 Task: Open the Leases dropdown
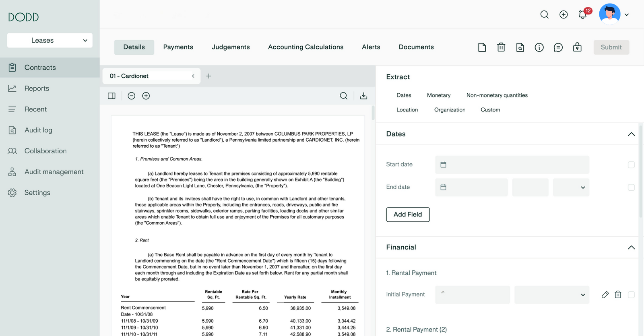[50, 41]
